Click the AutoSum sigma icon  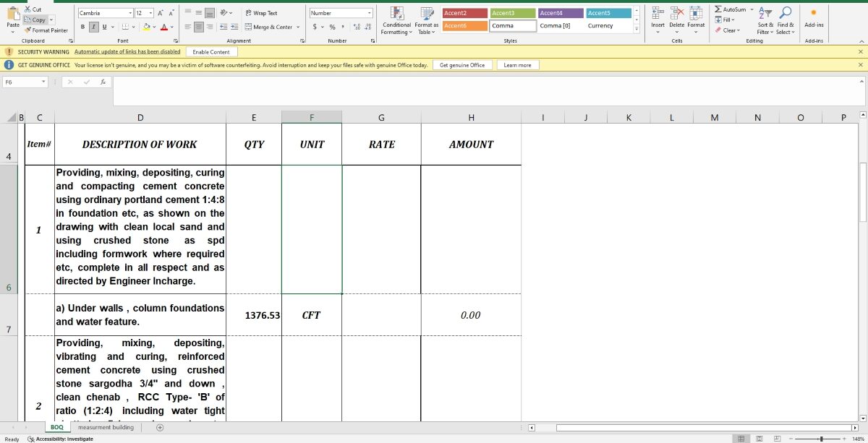pos(718,9)
